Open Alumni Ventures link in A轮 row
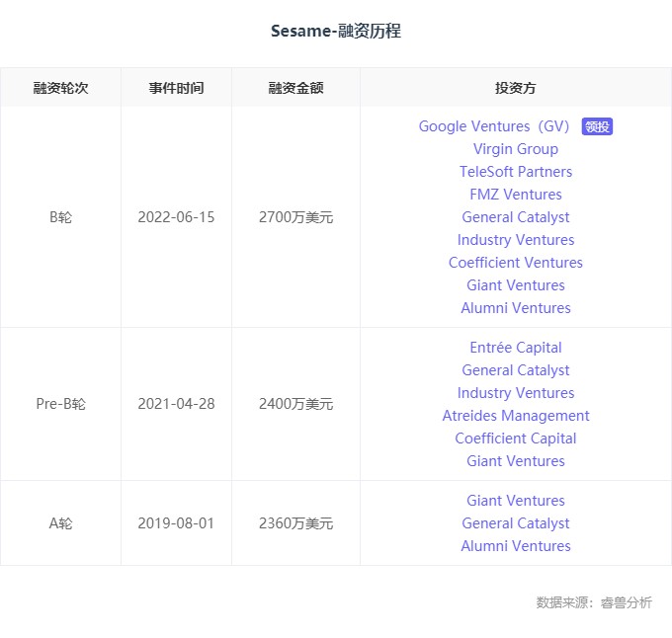The image size is (672, 638). [516, 545]
